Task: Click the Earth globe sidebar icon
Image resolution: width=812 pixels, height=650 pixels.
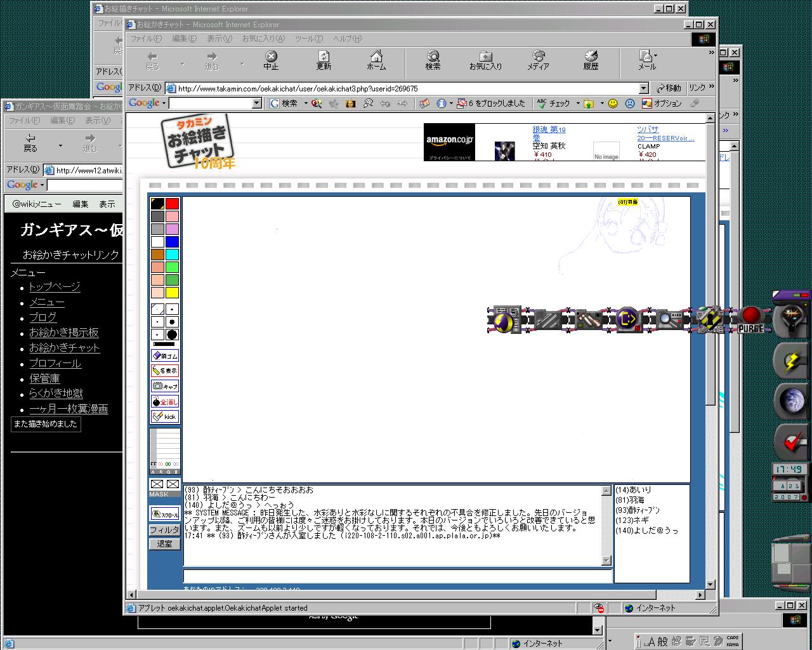Action: tap(792, 401)
